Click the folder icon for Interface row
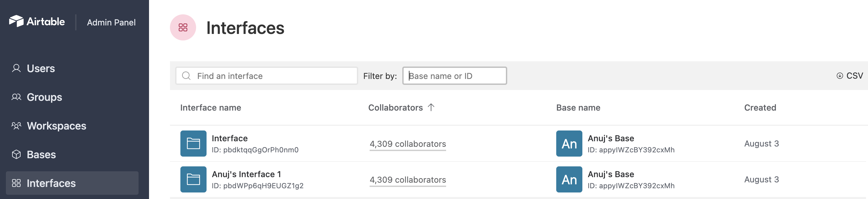 pos(193,144)
